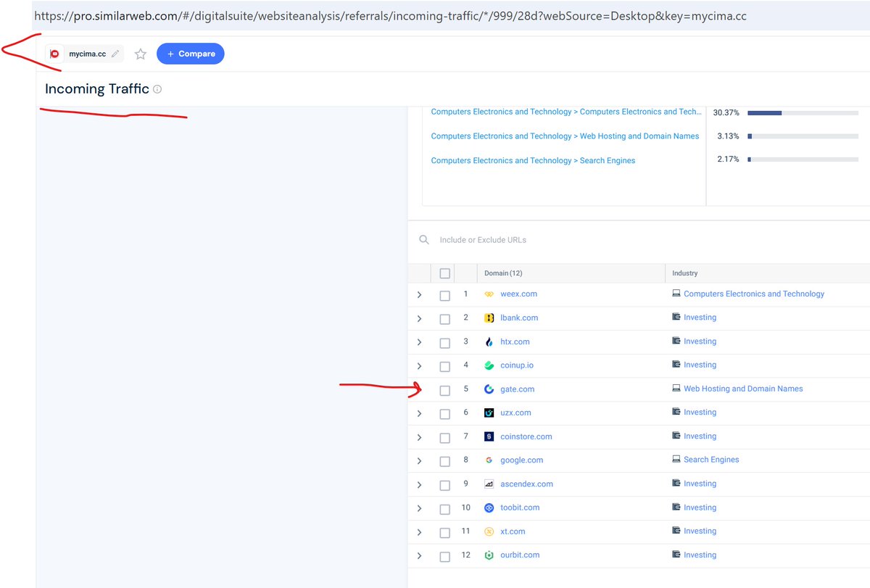Check the box for coinup.io
Viewport: 870px width, 588px height.
(445, 367)
